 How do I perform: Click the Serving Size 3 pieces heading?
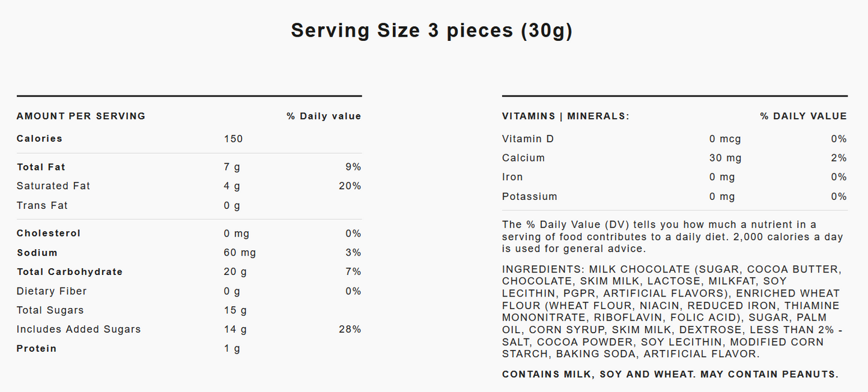click(431, 31)
